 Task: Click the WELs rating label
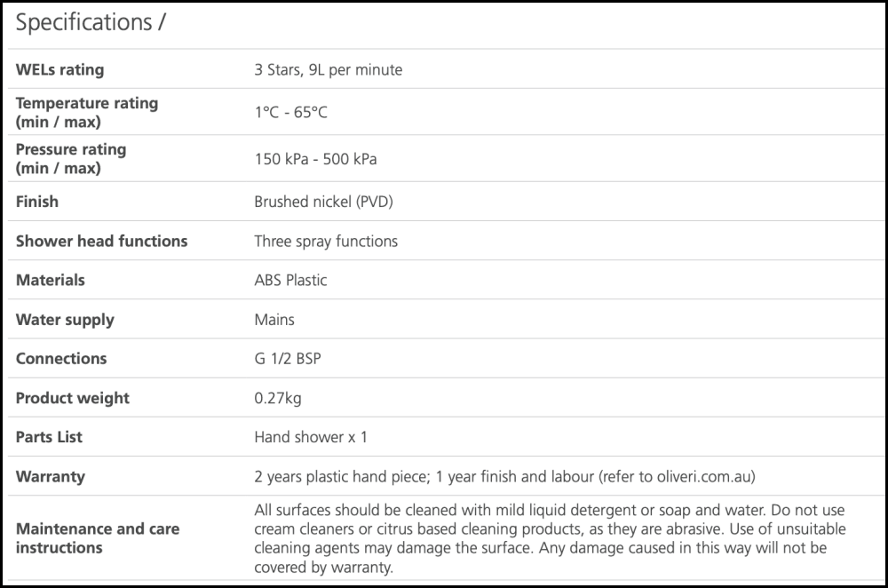tap(59, 69)
